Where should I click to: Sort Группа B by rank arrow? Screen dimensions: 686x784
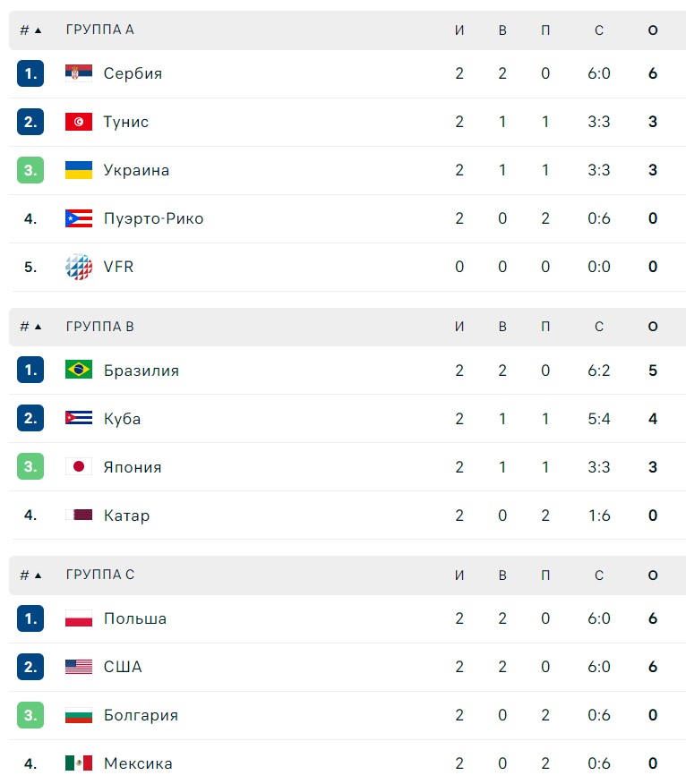tap(38, 327)
